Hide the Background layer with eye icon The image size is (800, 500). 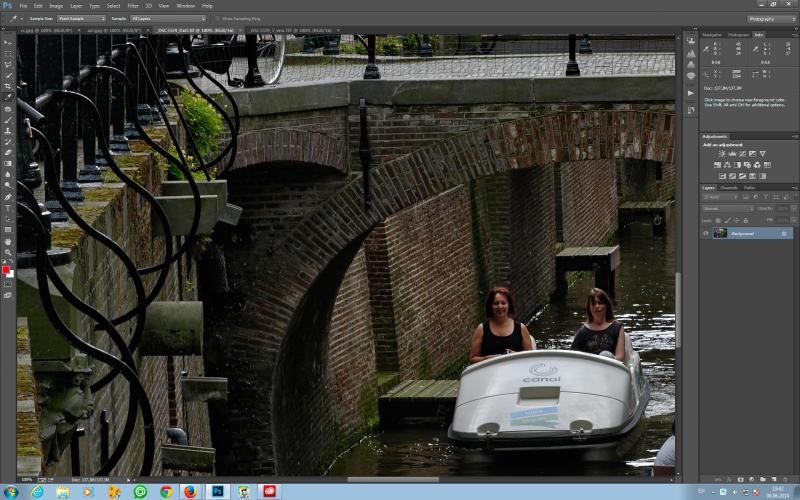(706, 233)
